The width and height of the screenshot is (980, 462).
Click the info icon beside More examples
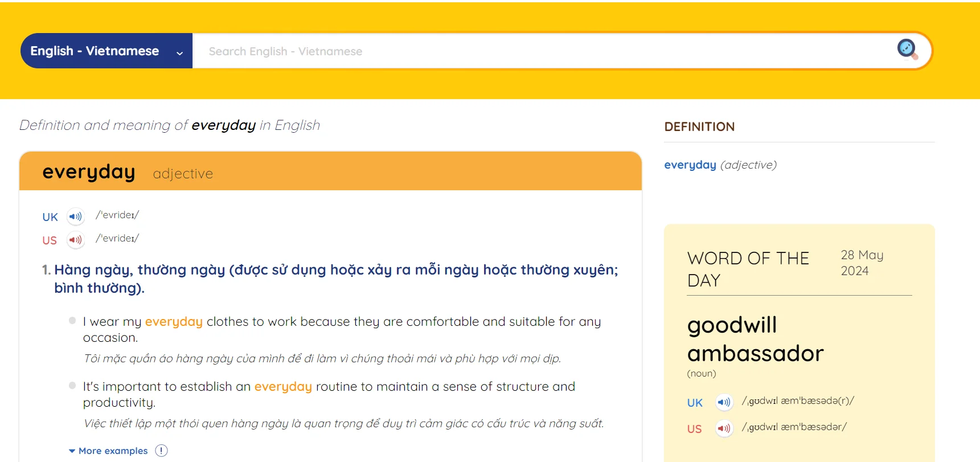coord(162,451)
